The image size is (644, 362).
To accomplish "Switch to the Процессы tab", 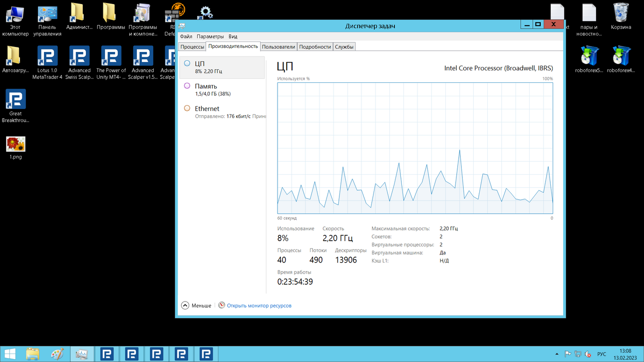I will 192,47.
